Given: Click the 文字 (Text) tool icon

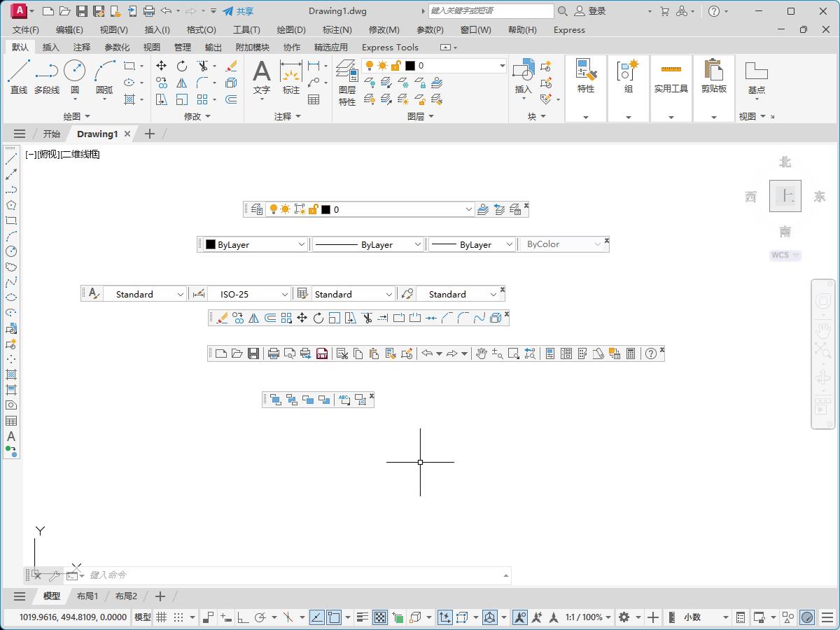Looking at the screenshot, I should (x=261, y=76).
